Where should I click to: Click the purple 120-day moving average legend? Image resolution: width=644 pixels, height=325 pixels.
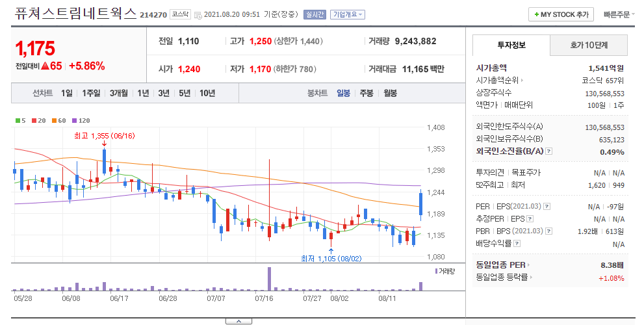pos(81,120)
